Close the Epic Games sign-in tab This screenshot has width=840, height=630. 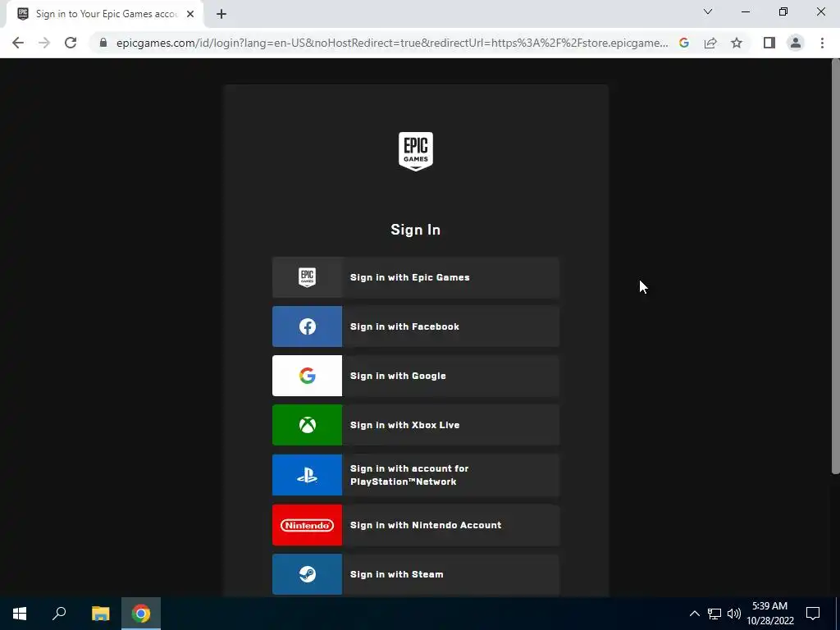pos(190,14)
